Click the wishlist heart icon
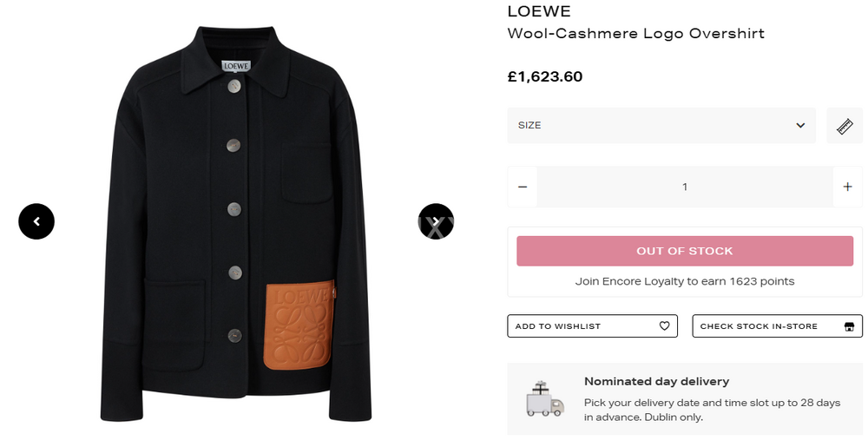The width and height of the screenshot is (868, 440). (665, 326)
